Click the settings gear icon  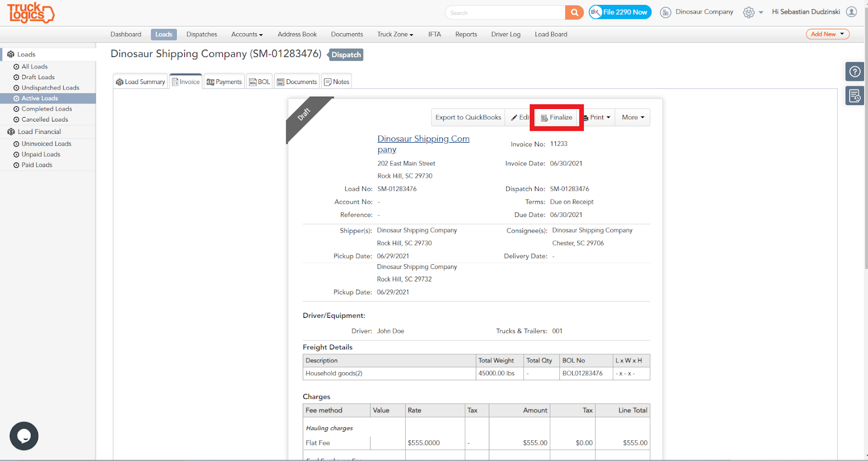749,12
